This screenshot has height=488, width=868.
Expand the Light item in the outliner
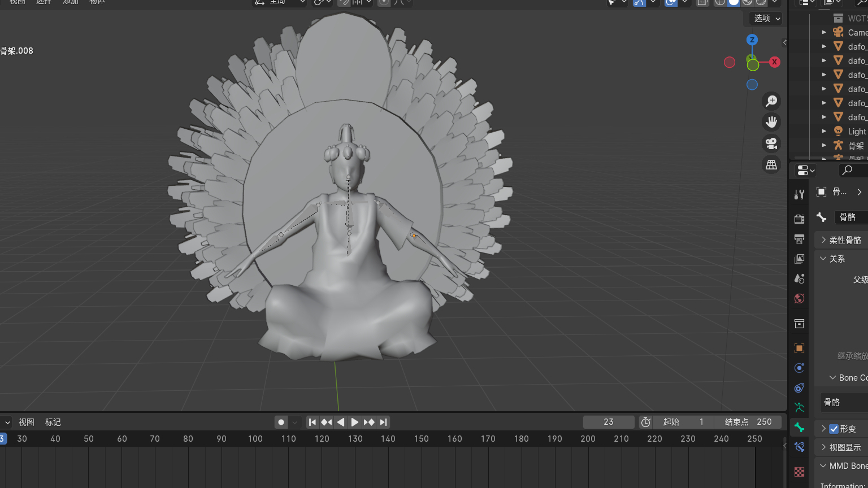[x=824, y=131]
